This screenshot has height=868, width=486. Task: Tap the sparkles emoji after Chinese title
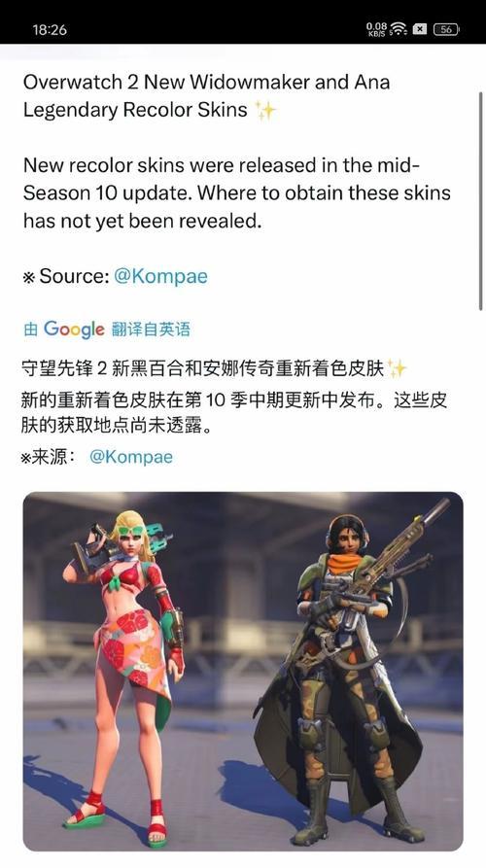click(x=397, y=367)
